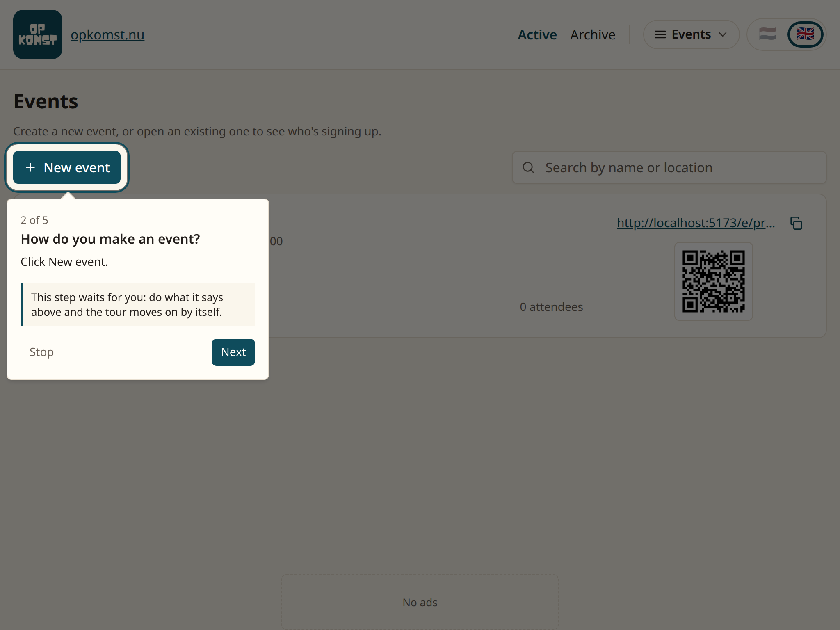Viewport: 840px width, 630px height.
Task: Click the hamburger icon in Events menu
Action: click(660, 34)
